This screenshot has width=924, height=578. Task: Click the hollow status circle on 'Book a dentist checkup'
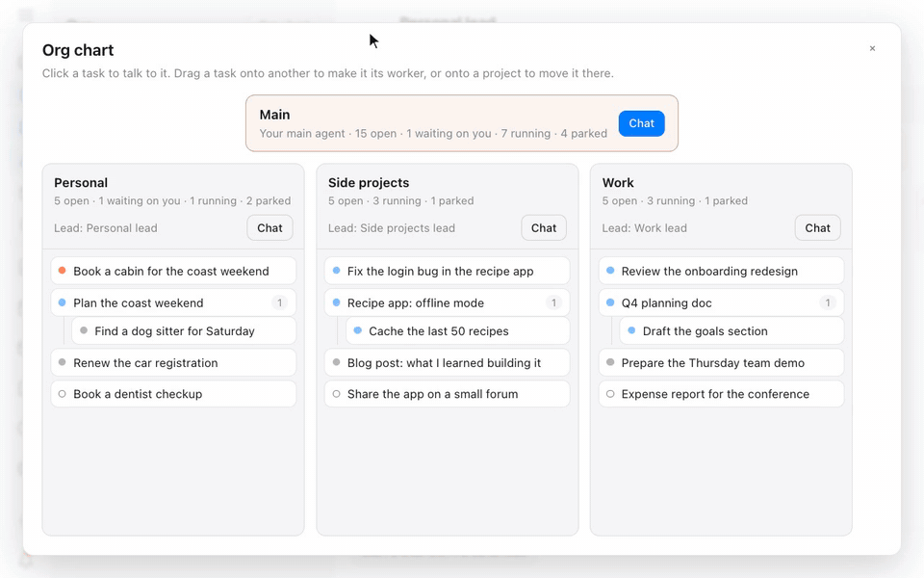[62, 394]
